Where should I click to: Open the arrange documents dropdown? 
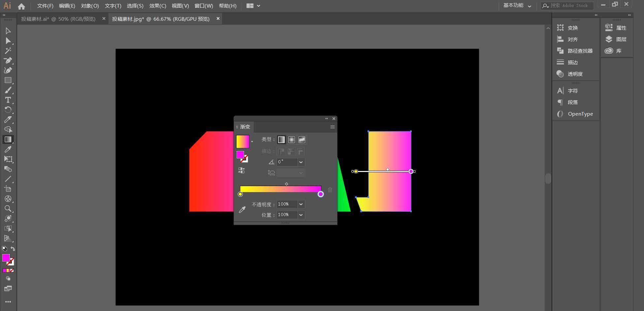(x=254, y=6)
